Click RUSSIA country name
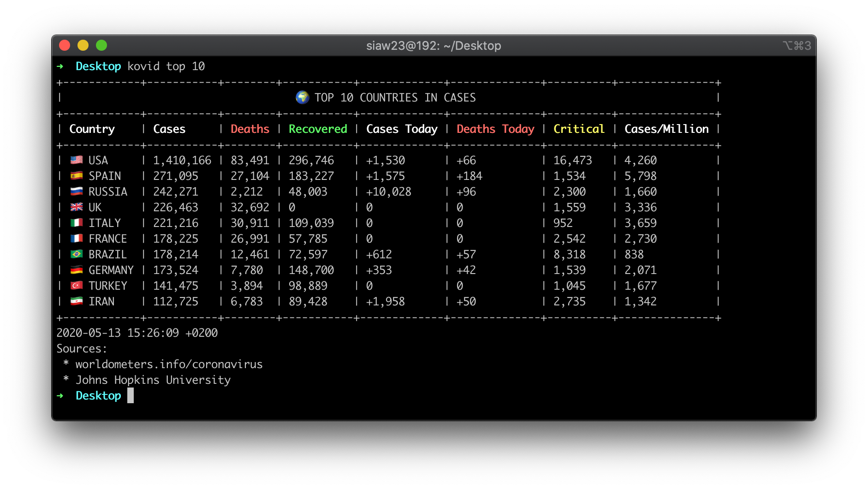 tap(108, 192)
